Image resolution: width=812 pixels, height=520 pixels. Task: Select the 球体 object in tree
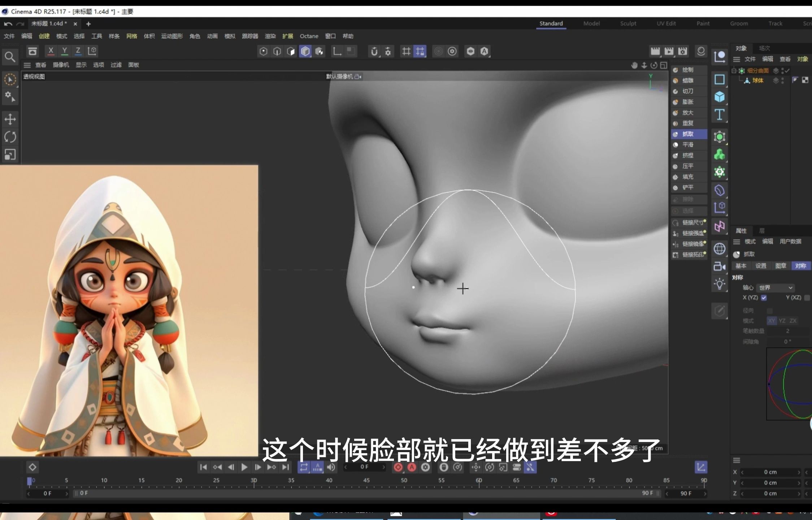(758, 81)
